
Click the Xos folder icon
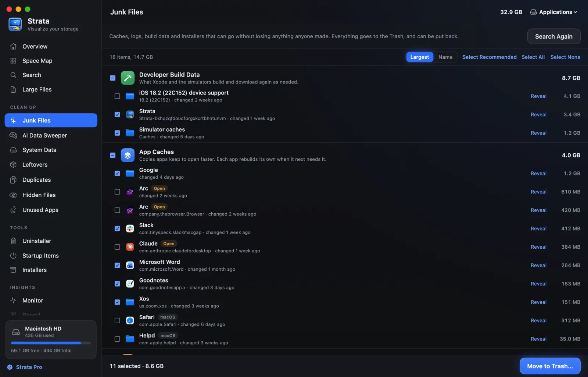pyautogui.click(x=130, y=302)
